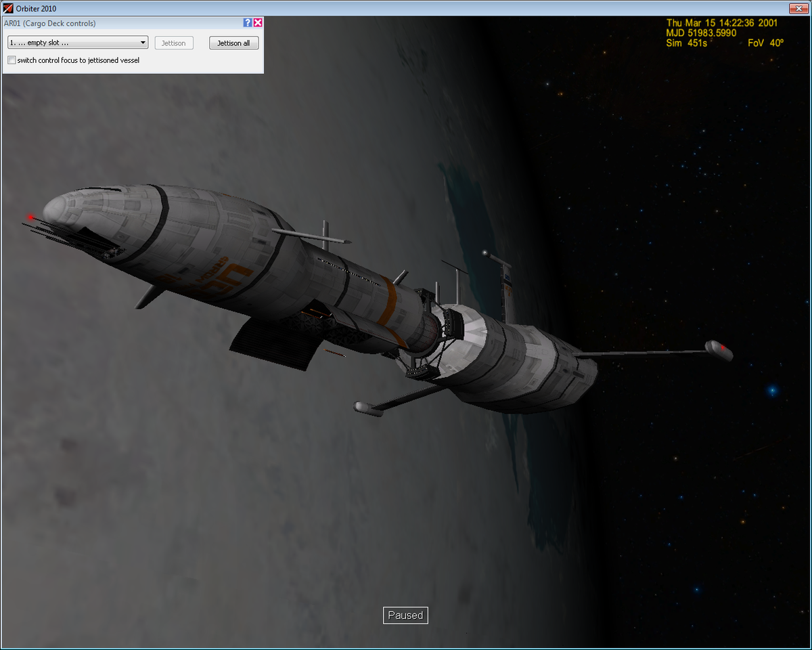812x650 pixels.
Task: Click the disabled Jettison button
Action: click(x=174, y=43)
